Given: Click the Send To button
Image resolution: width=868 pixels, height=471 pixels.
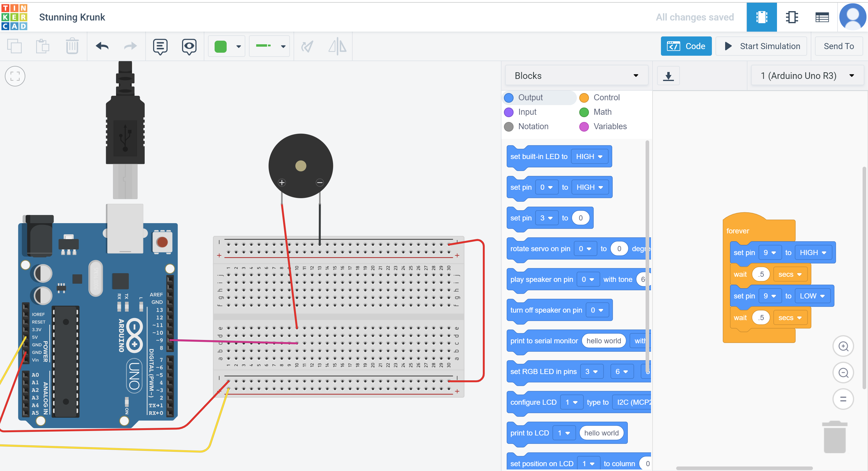Looking at the screenshot, I should tap(839, 46).
